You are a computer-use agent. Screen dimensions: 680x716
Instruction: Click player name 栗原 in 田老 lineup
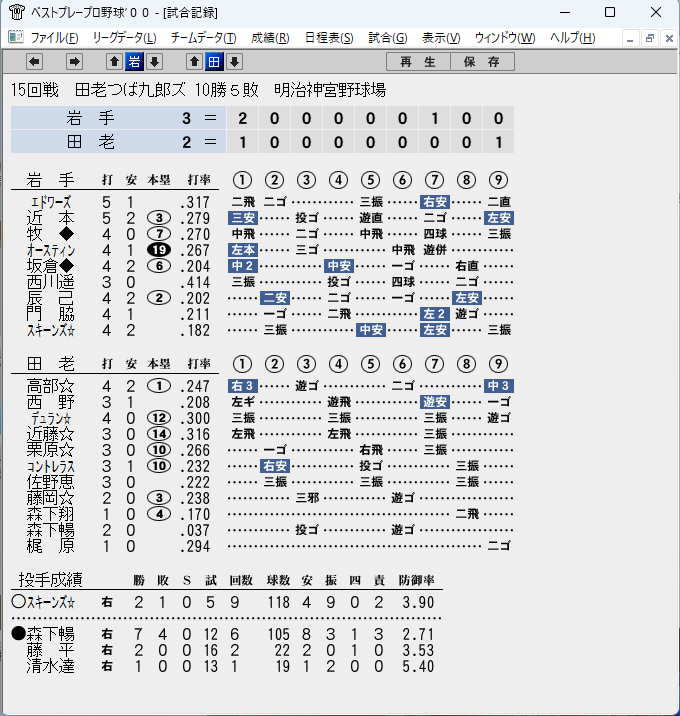51,450
